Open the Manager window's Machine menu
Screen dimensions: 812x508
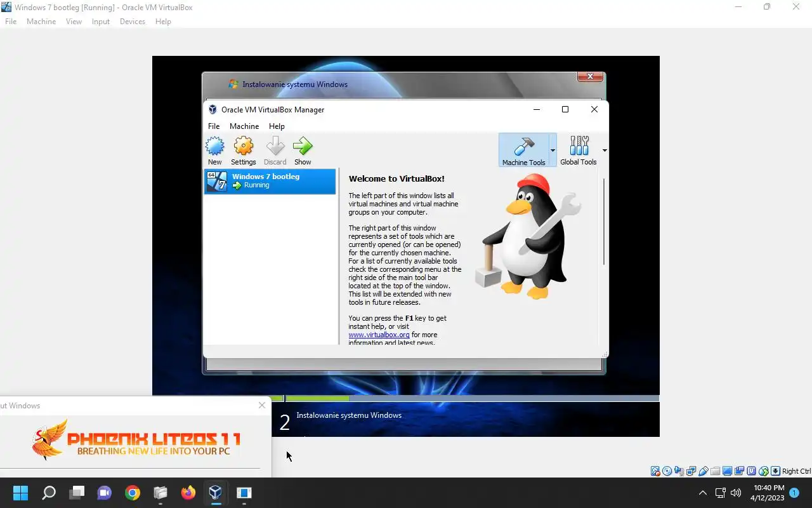coord(244,126)
